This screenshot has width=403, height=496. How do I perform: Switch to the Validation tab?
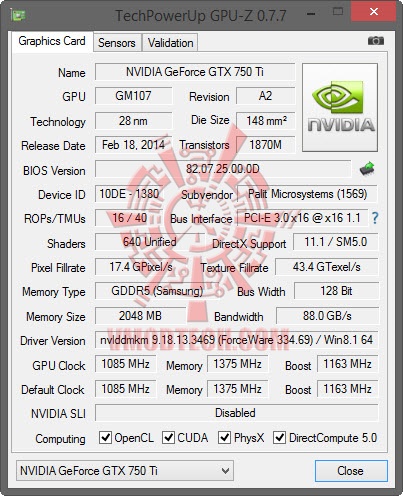tap(170, 43)
